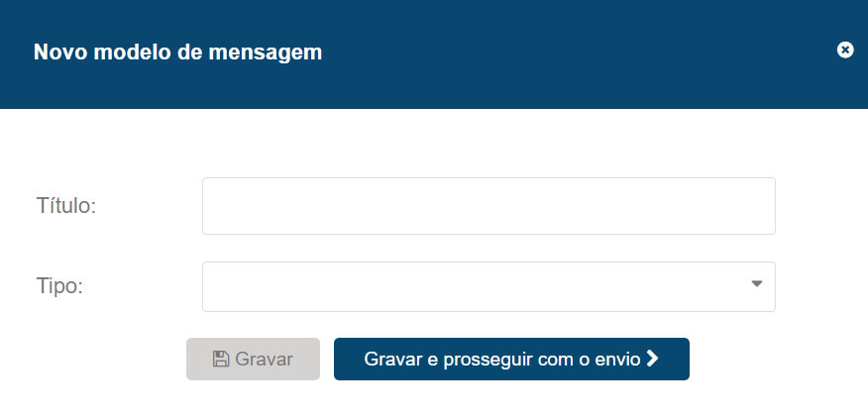868x419 pixels.
Task: Select the blue save-and-continue button
Action: [511, 359]
